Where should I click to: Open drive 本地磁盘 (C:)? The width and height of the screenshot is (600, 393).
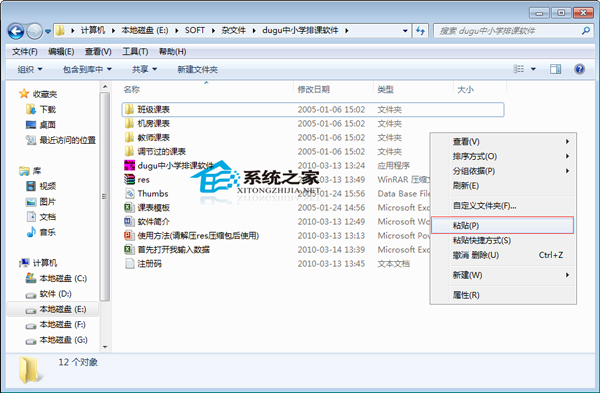pos(56,278)
